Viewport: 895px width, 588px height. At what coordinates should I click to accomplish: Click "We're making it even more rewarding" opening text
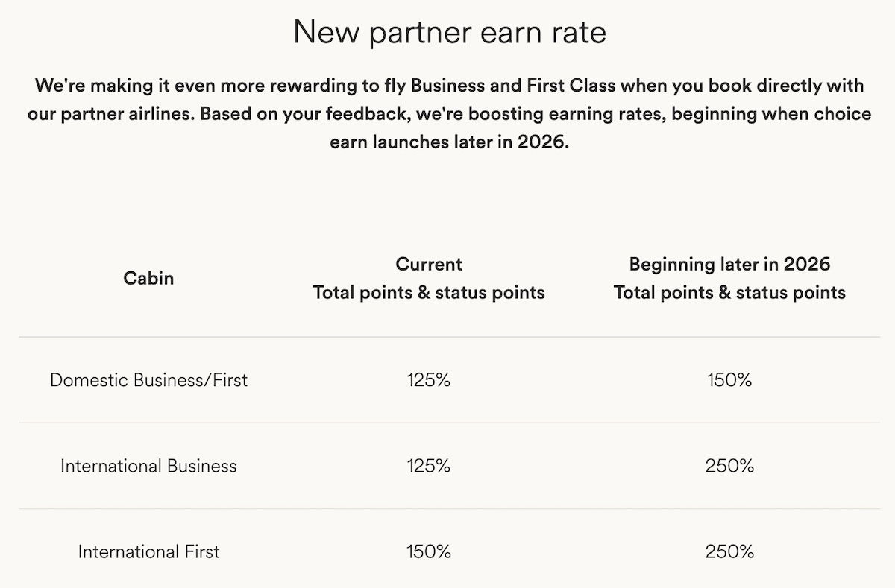179,86
